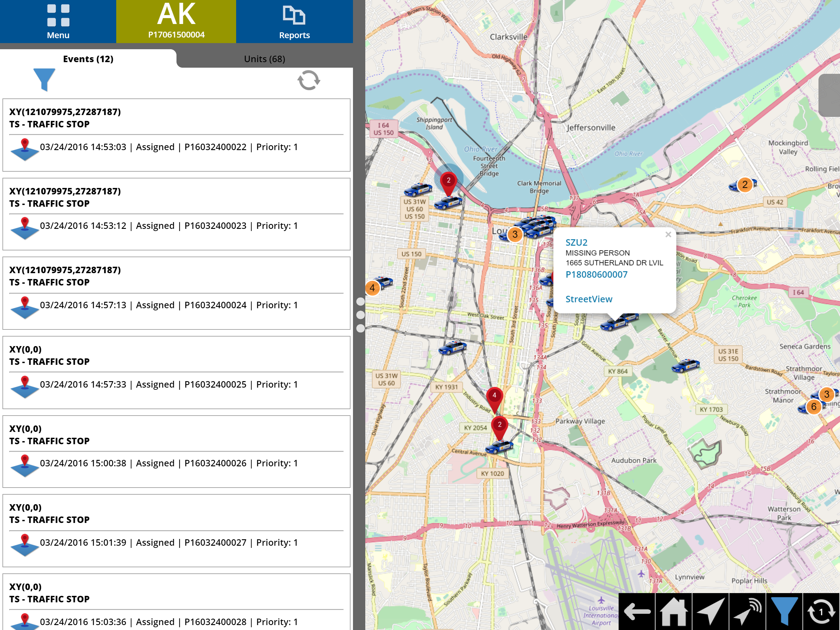Locate event P16032400027 on map via pin icon
840x630 pixels.
tap(25, 545)
